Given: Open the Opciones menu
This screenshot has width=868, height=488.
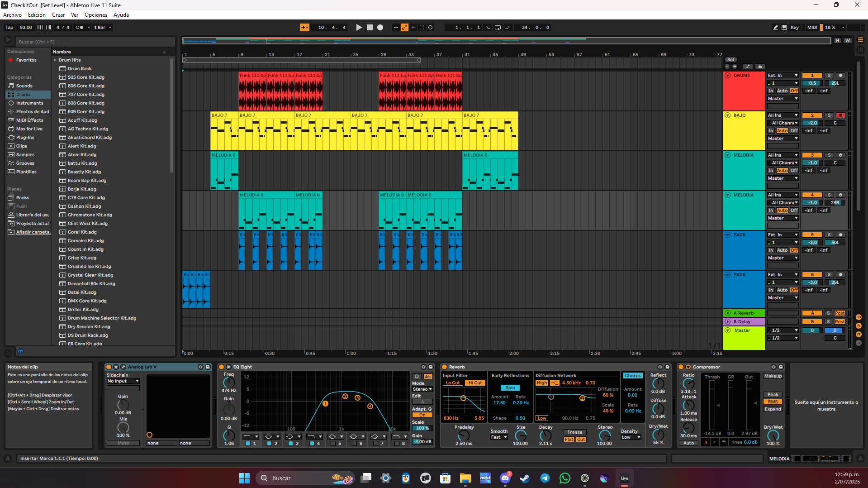Looking at the screenshot, I should coord(96,15).
